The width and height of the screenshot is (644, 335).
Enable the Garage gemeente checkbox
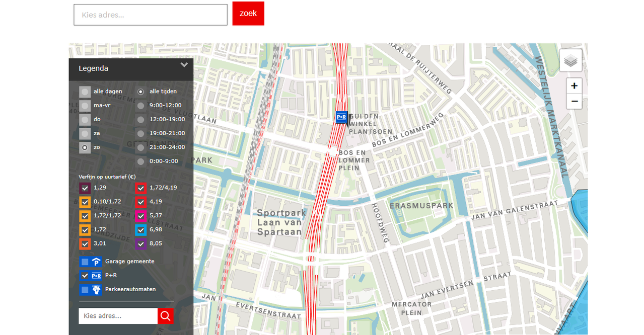[85, 262]
